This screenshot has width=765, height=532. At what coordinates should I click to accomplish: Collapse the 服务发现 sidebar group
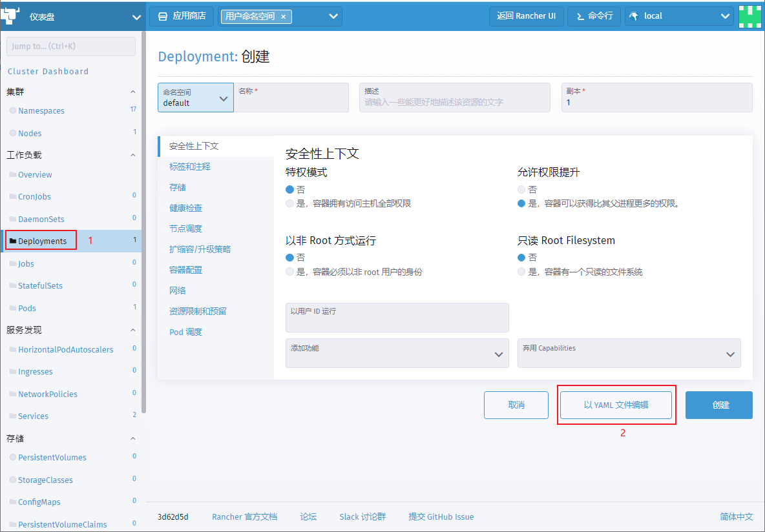pos(132,330)
